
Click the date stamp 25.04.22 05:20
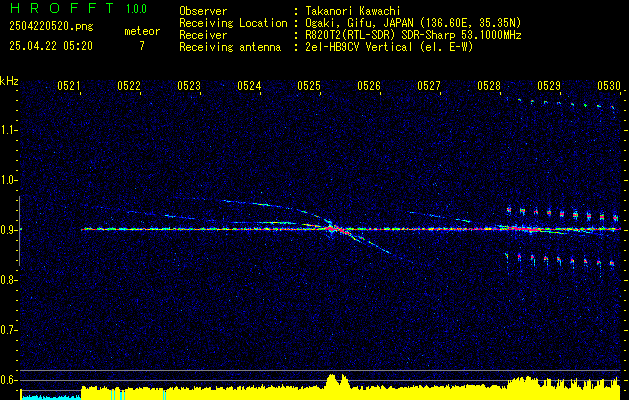coord(51,46)
